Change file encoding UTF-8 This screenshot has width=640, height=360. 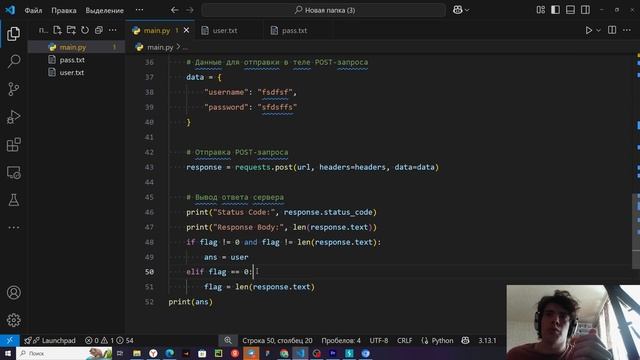click(x=379, y=340)
